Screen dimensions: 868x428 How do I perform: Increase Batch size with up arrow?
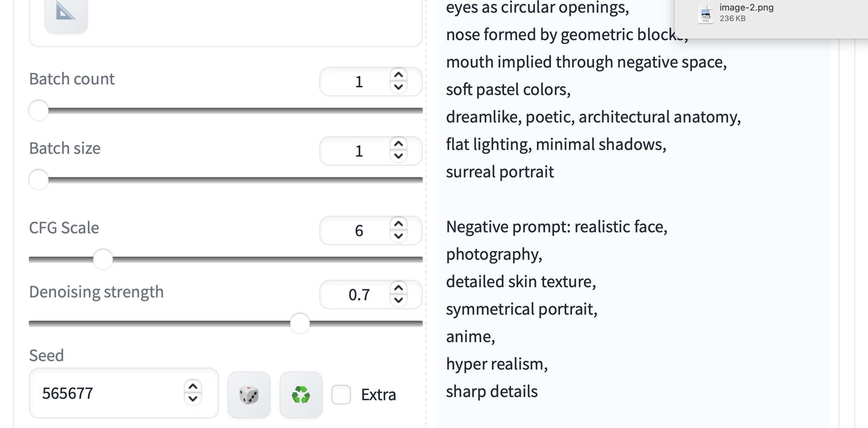(398, 144)
